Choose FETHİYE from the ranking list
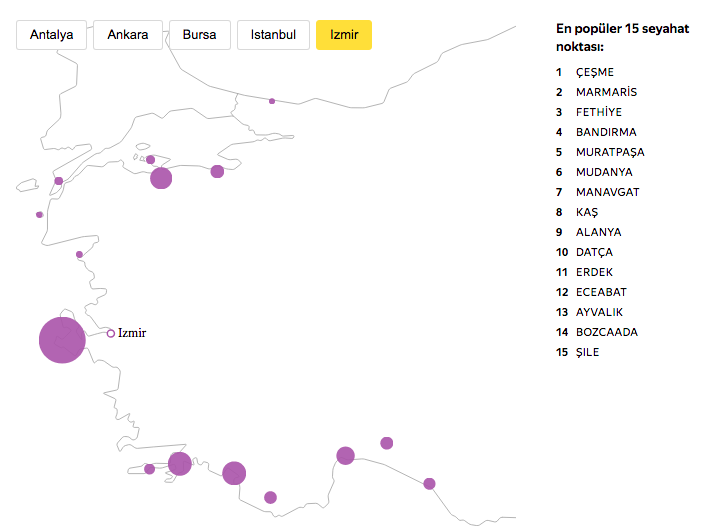Image resolution: width=701 pixels, height=530 pixels. 598,112
